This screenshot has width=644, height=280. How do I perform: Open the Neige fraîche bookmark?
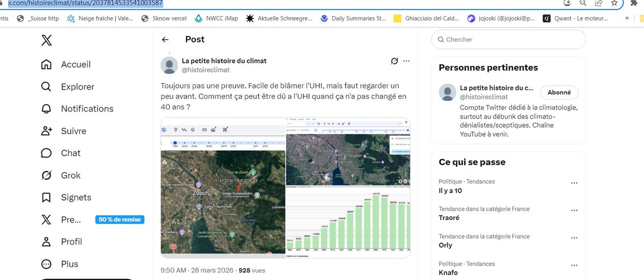tap(100, 18)
